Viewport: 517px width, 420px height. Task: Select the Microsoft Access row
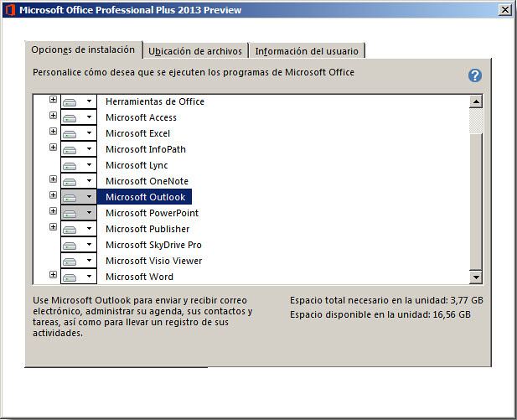pyautogui.click(x=141, y=117)
